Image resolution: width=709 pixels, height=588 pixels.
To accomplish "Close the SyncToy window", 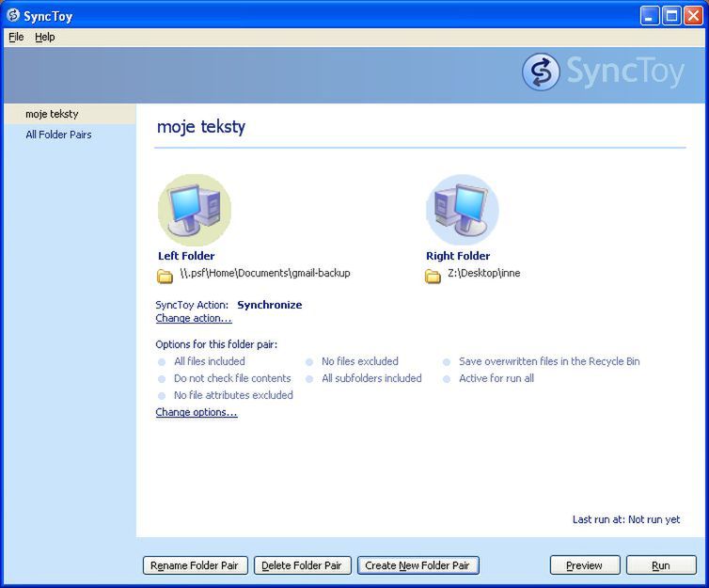I will (x=693, y=16).
